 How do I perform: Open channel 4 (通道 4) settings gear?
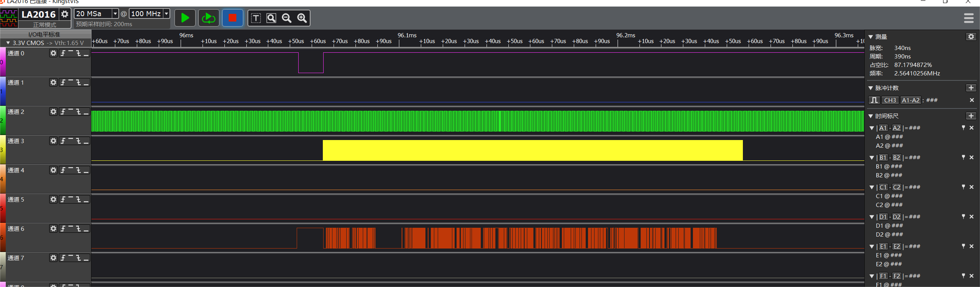tap(53, 170)
